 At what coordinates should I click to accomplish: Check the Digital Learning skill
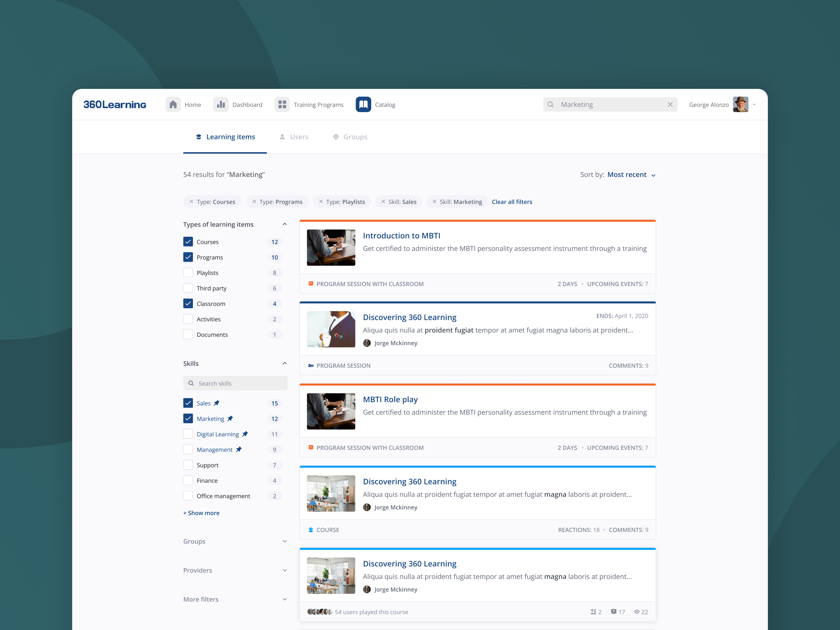click(188, 434)
